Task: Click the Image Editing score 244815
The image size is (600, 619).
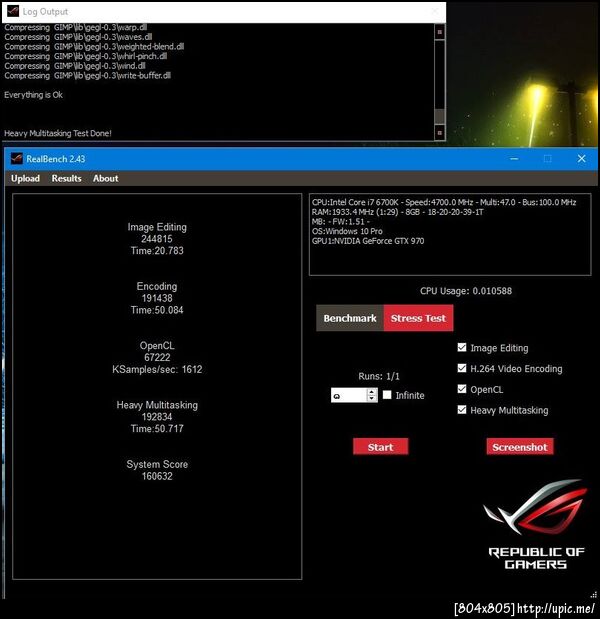Action: point(157,239)
